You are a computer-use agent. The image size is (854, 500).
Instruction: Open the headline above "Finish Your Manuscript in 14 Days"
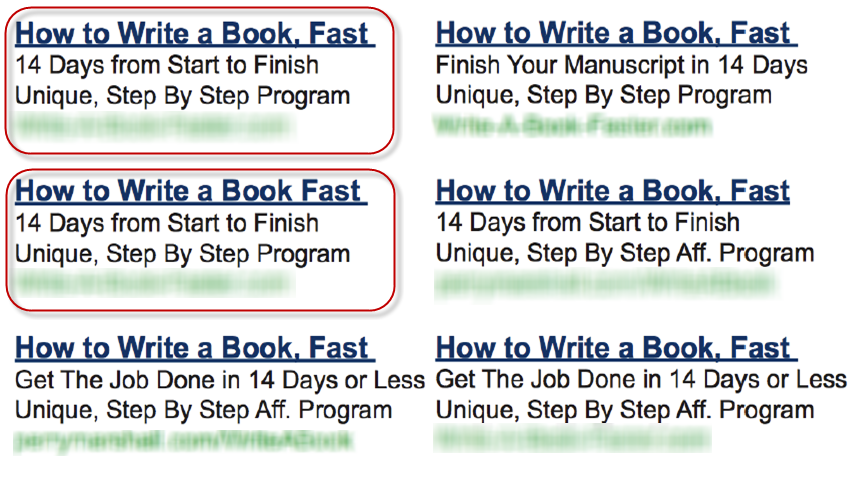pos(616,33)
